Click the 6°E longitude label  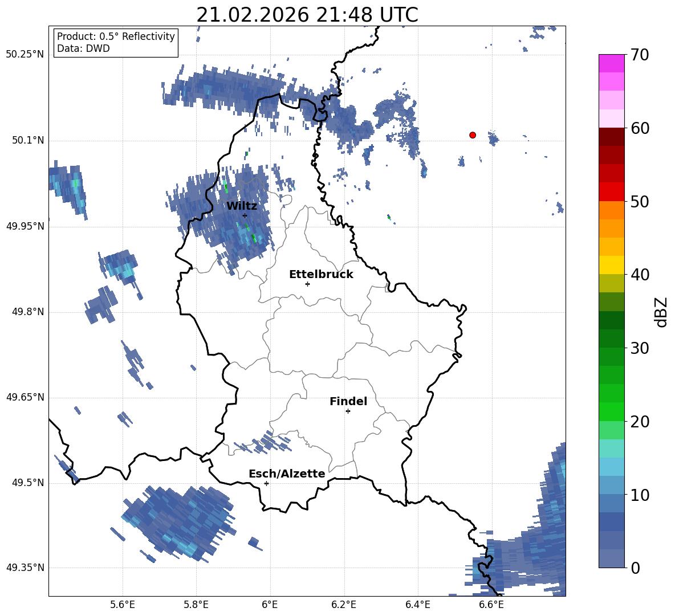pyautogui.click(x=270, y=605)
